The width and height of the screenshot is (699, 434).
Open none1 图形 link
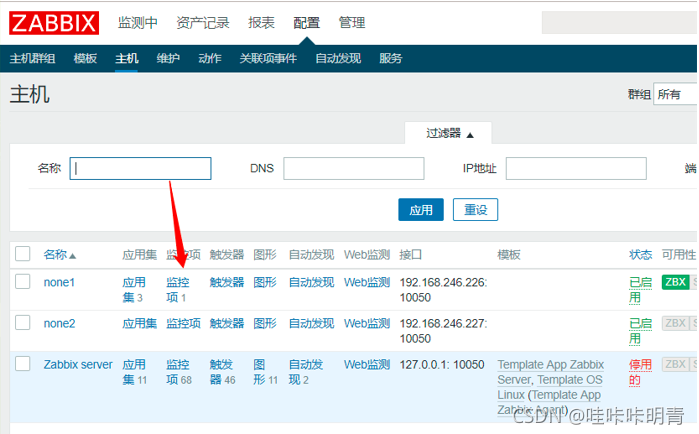[265, 282]
